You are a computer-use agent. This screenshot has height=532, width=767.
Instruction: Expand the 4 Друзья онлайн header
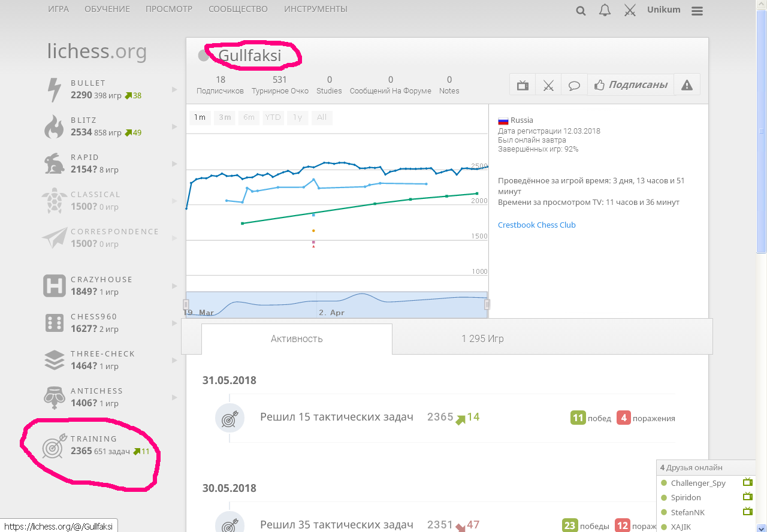click(x=706, y=467)
